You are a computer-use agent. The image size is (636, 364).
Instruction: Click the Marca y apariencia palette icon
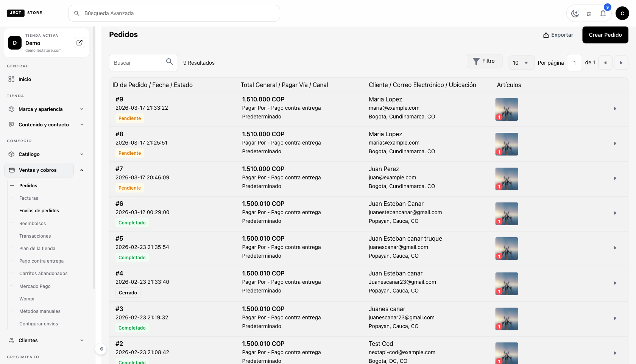coord(11,109)
